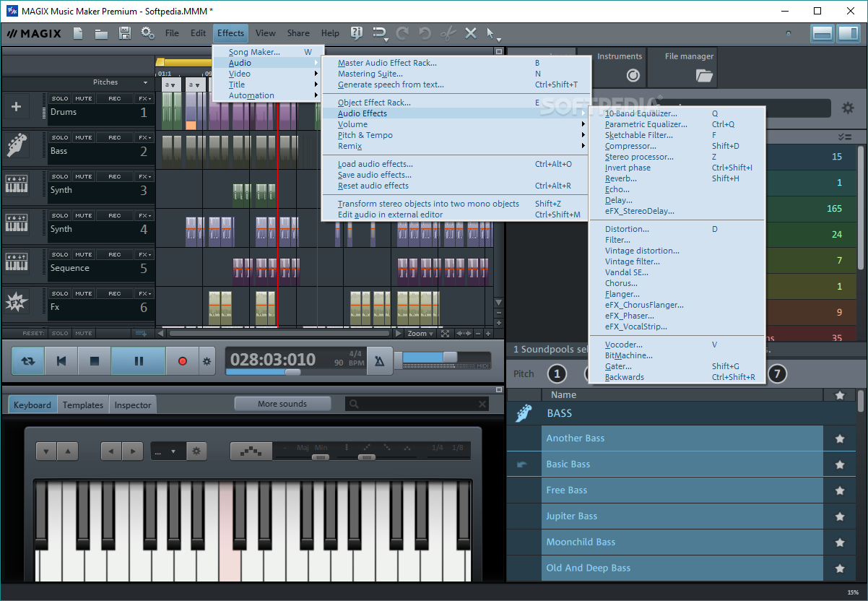Click the arpeggiator pattern icon on keyboard

(251, 451)
